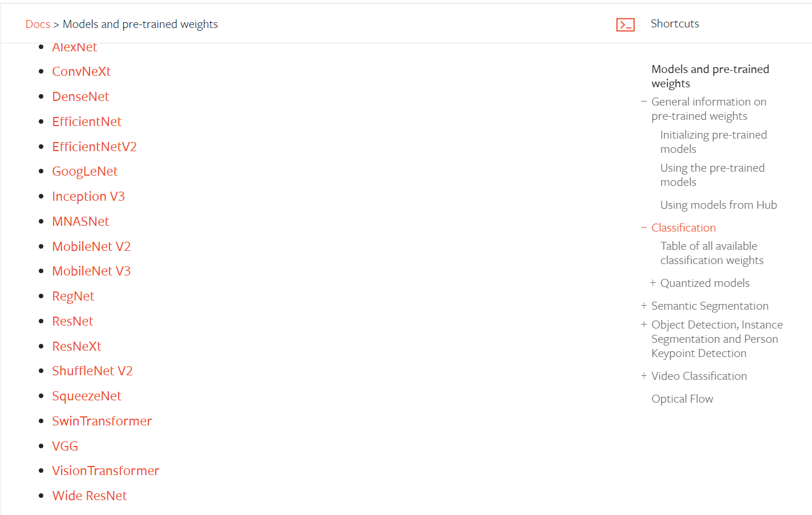This screenshot has width=812, height=515.
Task: Go to the EfficientNetV2 link
Action: (94, 147)
